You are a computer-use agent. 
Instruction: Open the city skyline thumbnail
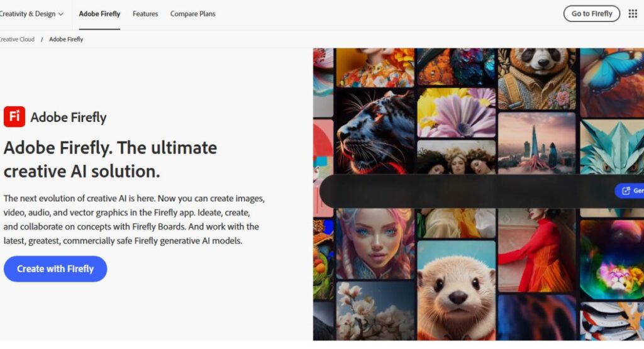537,143
